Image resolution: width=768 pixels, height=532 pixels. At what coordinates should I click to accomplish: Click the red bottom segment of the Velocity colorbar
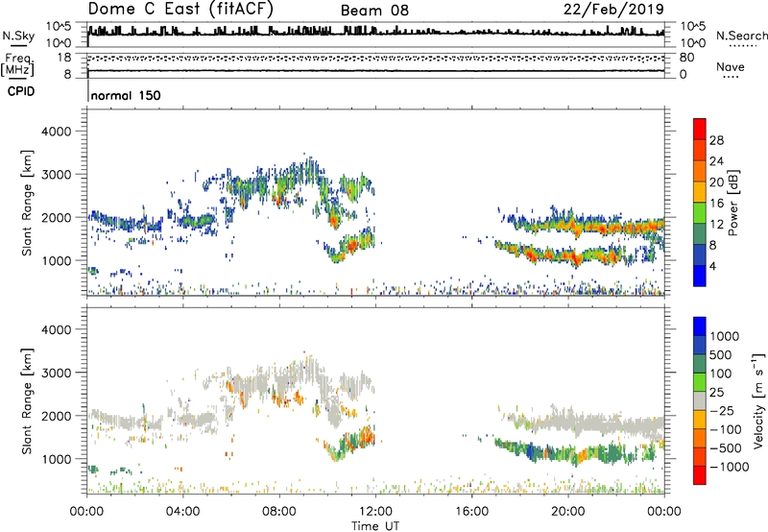click(700, 475)
